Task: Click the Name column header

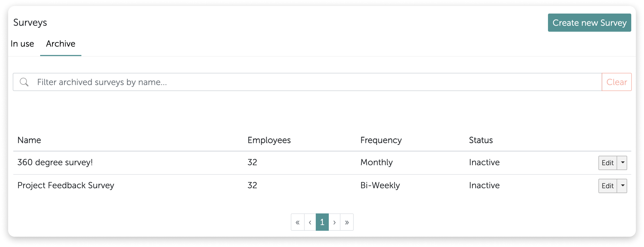Action: [29, 140]
